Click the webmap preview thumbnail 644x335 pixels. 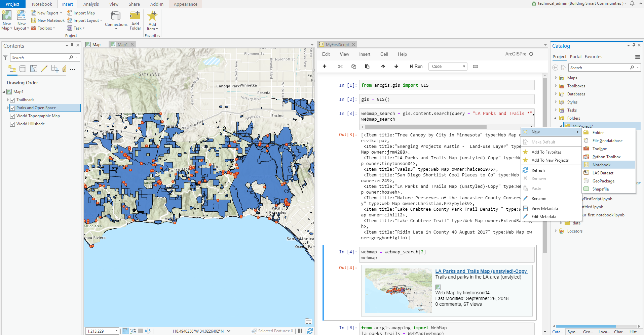pos(399,291)
